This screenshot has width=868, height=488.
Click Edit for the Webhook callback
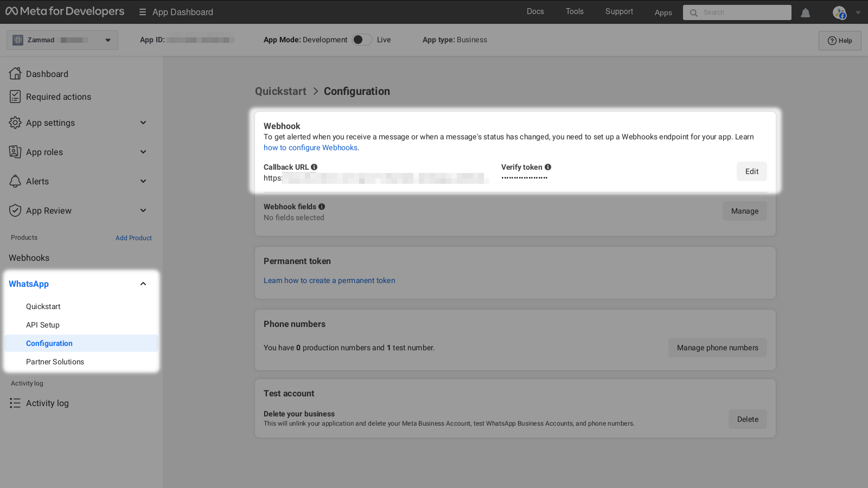coord(752,171)
